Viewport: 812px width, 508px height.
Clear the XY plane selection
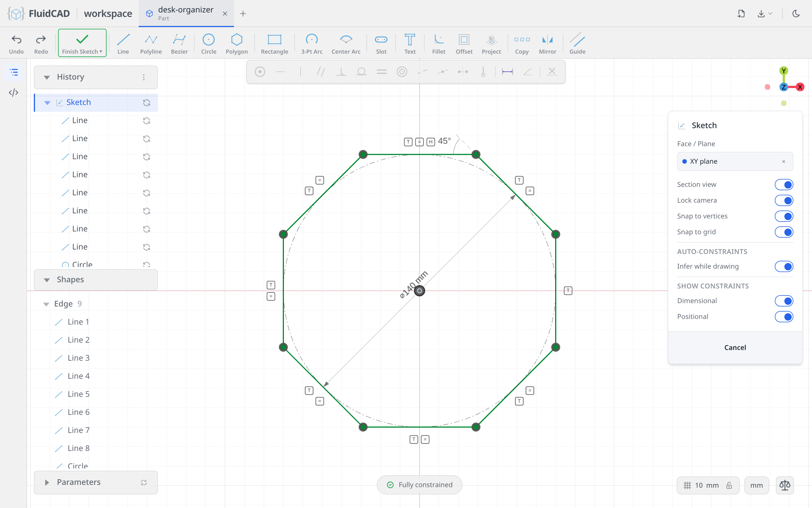784,162
